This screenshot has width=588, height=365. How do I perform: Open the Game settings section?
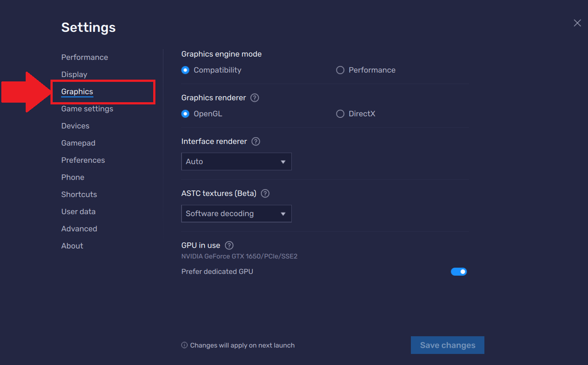click(x=86, y=108)
